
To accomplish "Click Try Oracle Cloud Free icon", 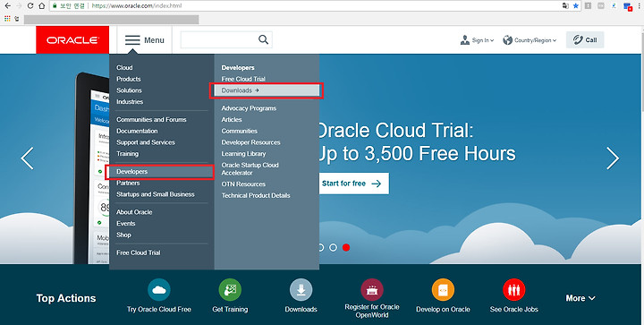I will click(159, 290).
